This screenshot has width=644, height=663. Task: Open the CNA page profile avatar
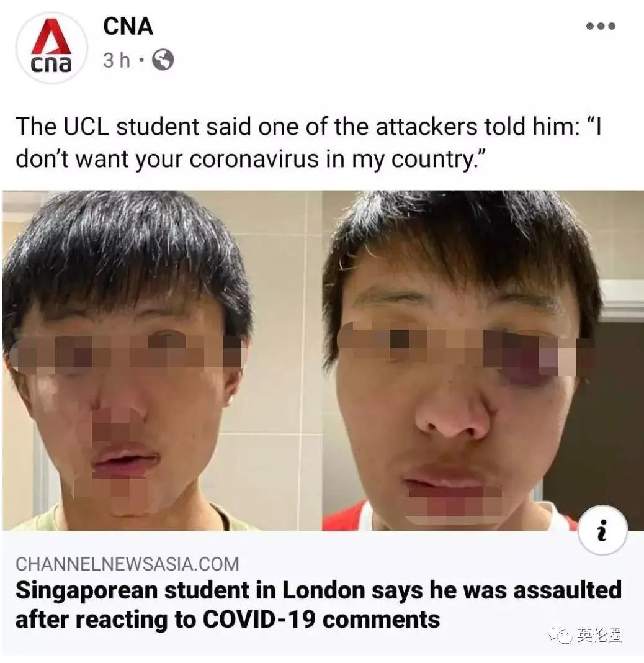click(51, 47)
